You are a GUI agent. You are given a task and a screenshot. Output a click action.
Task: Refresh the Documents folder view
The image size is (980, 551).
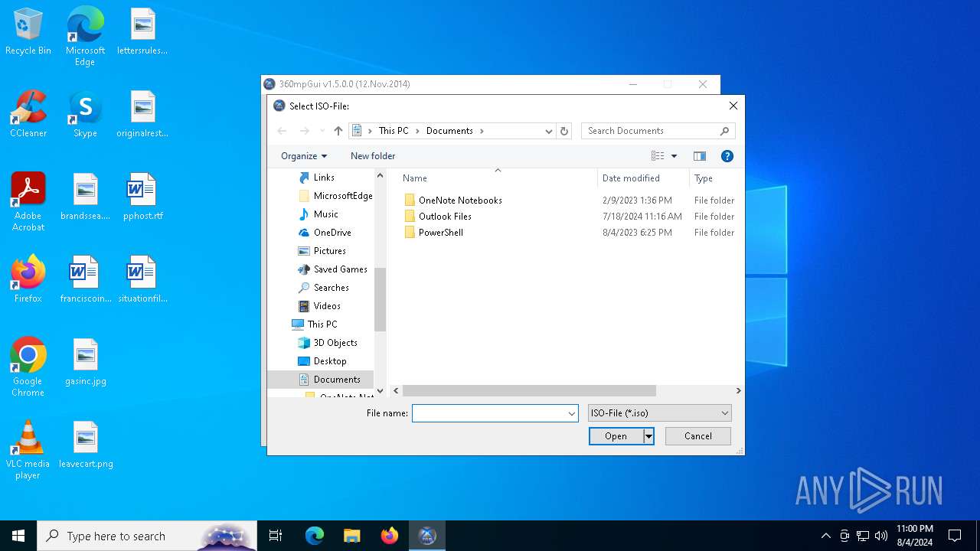click(x=564, y=131)
